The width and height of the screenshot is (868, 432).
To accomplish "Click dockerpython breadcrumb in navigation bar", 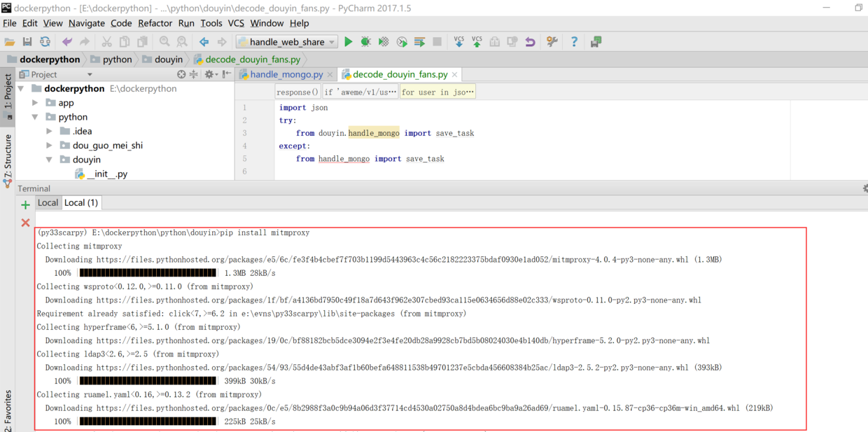I will [43, 60].
